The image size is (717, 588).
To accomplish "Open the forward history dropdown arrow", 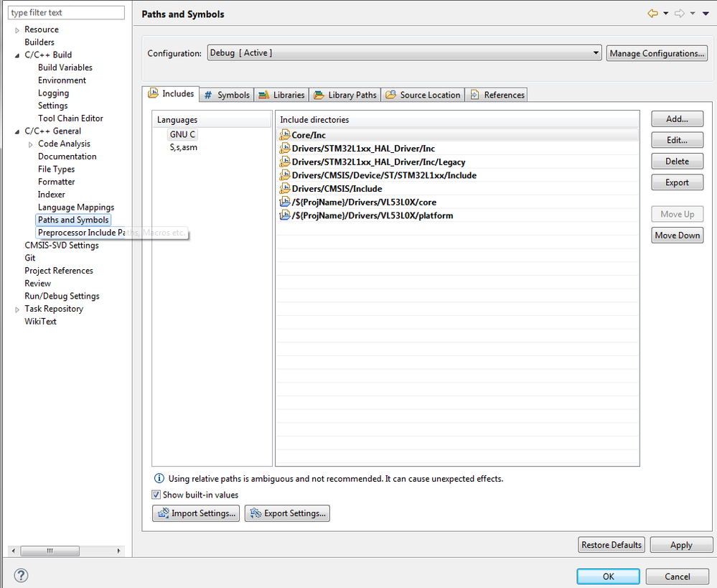I will tap(693, 13).
